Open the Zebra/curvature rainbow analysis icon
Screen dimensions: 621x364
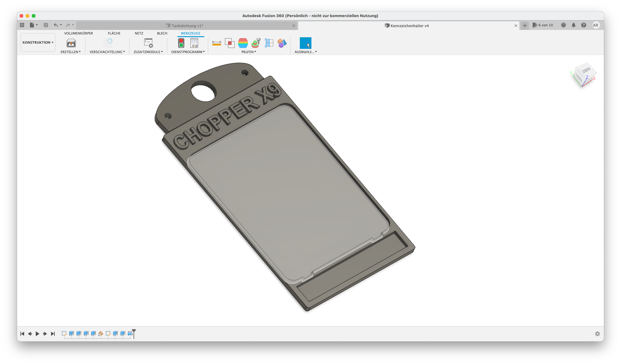243,43
